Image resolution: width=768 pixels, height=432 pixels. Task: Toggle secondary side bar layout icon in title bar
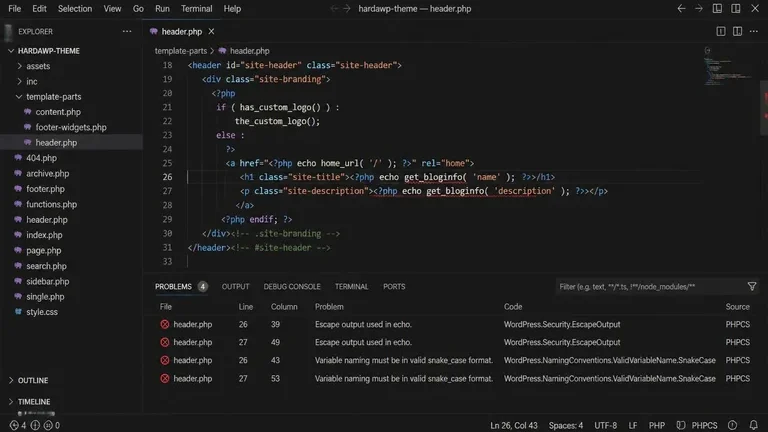(x=736, y=8)
